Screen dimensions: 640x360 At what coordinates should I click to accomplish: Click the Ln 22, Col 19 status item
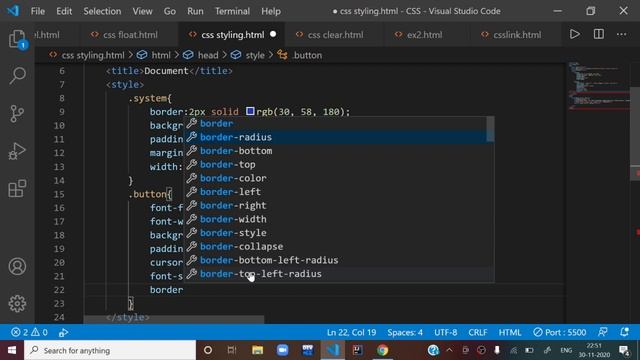pos(351,332)
